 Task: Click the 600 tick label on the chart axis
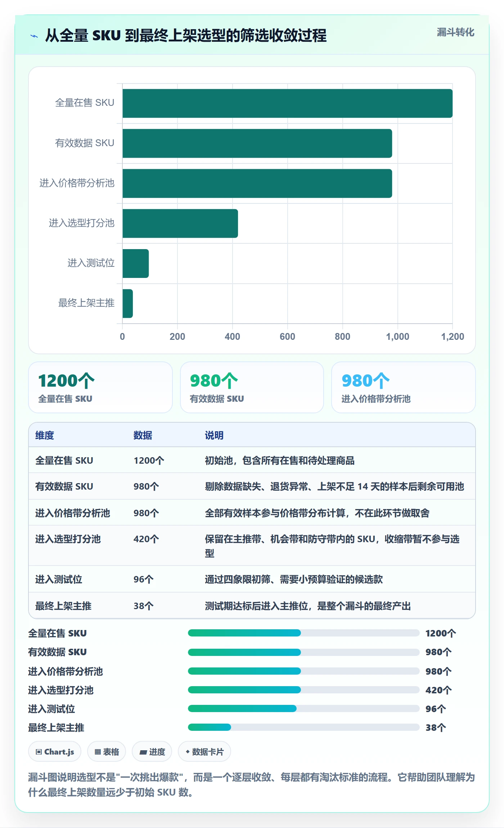[287, 337]
